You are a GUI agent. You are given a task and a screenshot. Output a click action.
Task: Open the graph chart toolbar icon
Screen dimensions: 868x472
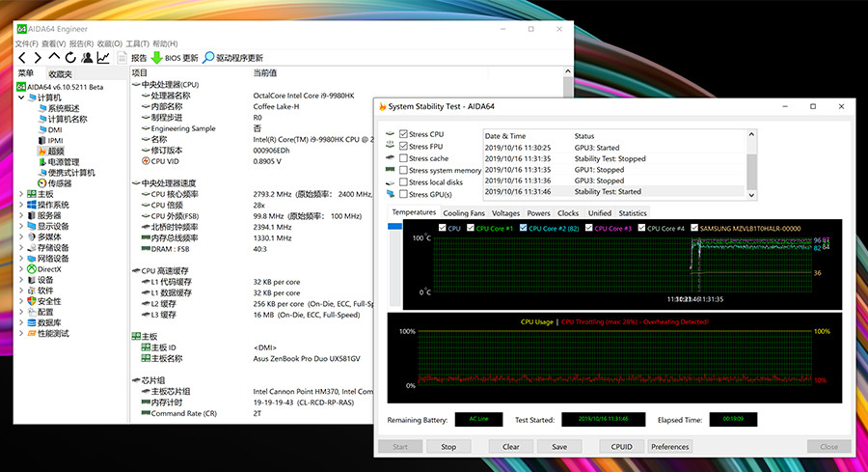[x=103, y=58]
